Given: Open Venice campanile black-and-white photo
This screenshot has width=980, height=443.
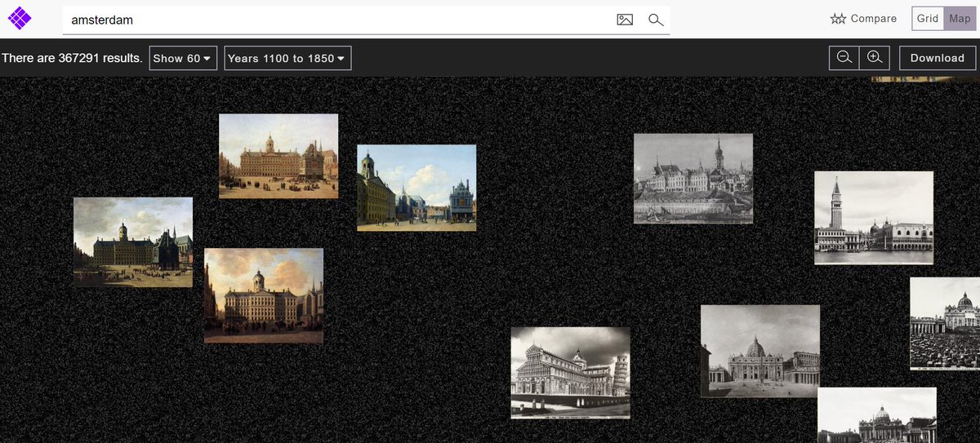Looking at the screenshot, I should point(874,217).
